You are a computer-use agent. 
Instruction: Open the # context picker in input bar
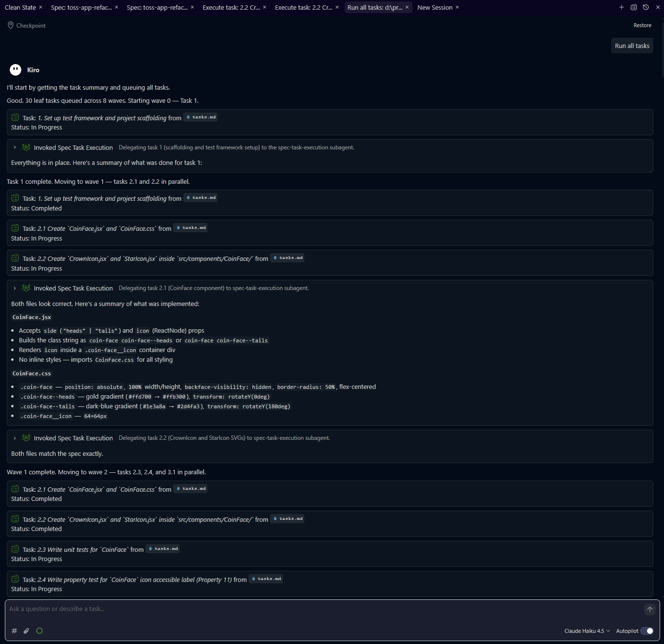point(14,631)
